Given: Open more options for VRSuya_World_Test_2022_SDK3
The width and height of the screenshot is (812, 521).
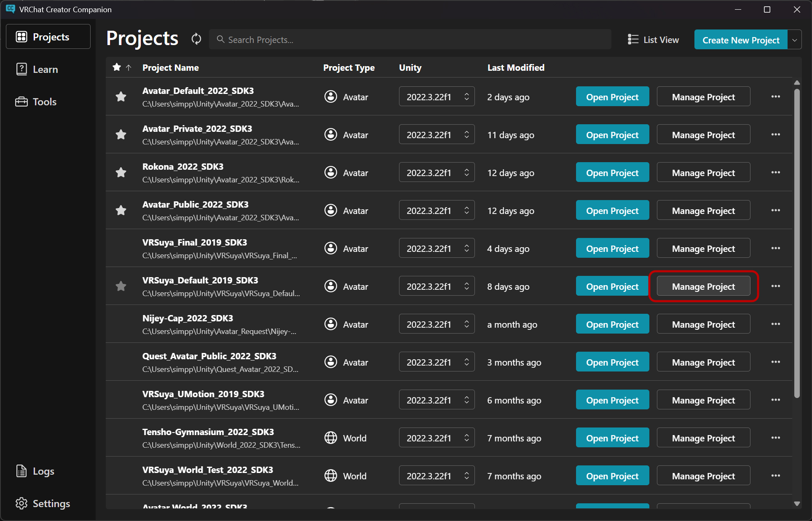Looking at the screenshot, I should coord(776,476).
